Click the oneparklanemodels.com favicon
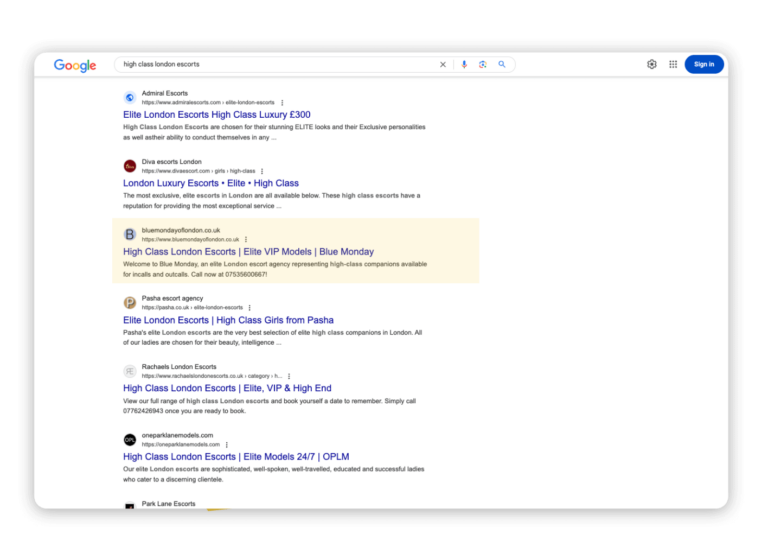 click(x=130, y=440)
